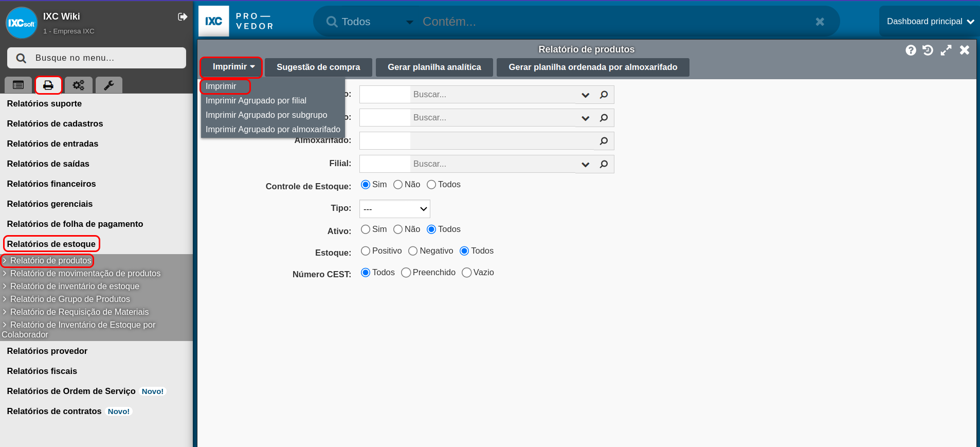Expand the second Buscar field chevron
Viewport: 980px width, 447px height.
click(585, 118)
